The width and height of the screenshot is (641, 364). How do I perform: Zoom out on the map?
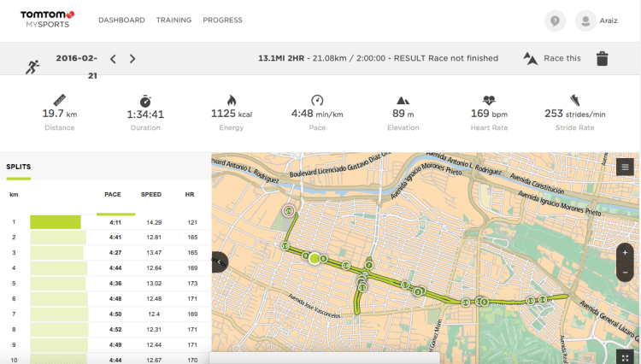tap(625, 272)
